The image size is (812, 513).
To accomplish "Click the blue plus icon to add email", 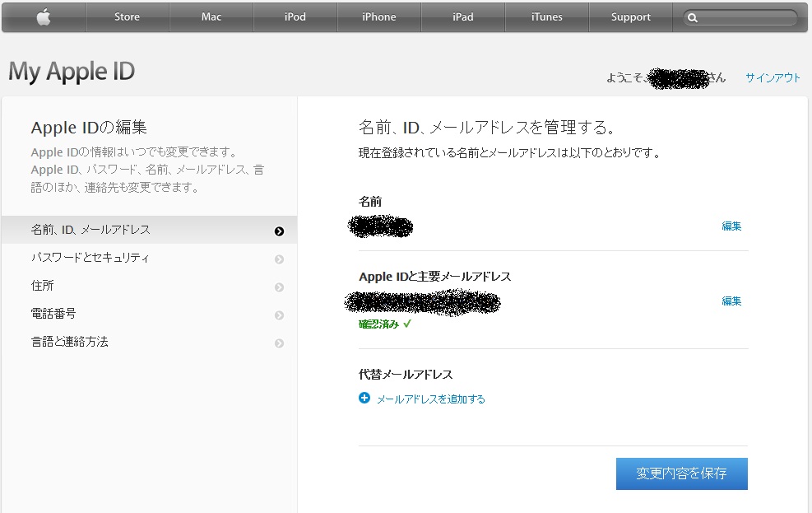I will 364,398.
